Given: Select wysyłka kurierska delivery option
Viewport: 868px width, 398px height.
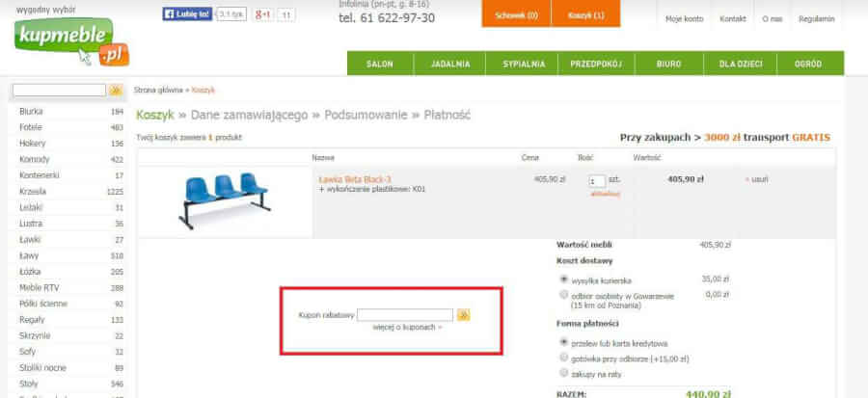Looking at the screenshot, I should (x=564, y=279).
